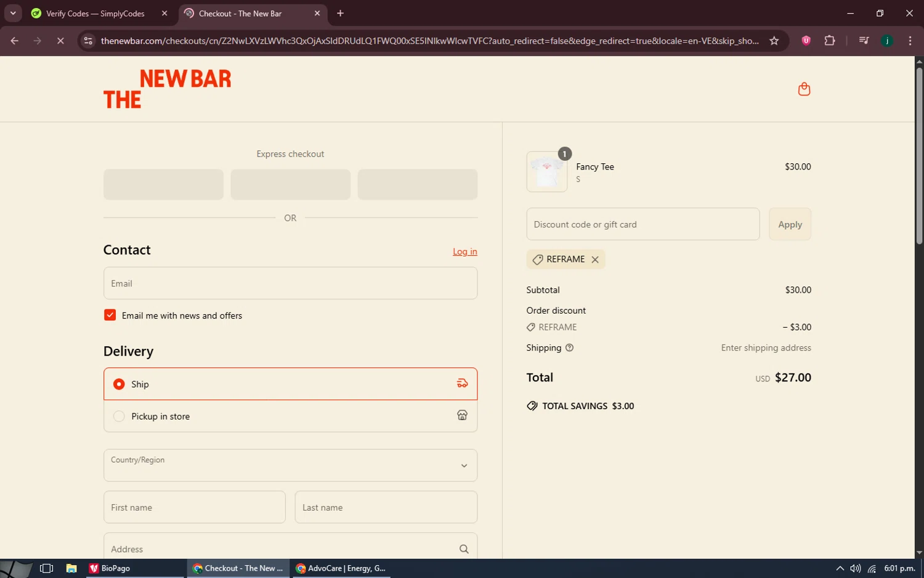
Task: Click the Fancy Tee product thumbnail
Action: (547, 172)
